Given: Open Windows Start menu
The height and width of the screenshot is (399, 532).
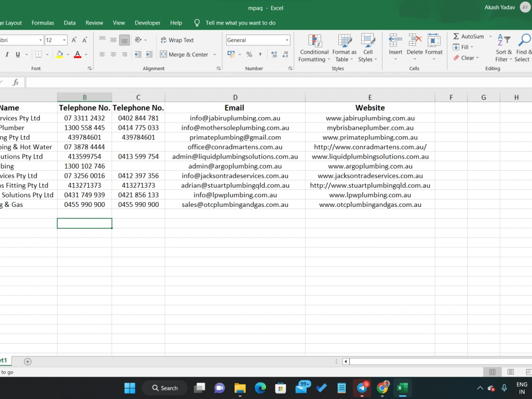Looking at the screenshot, I should pyautogui.click(x=130, y=388).
